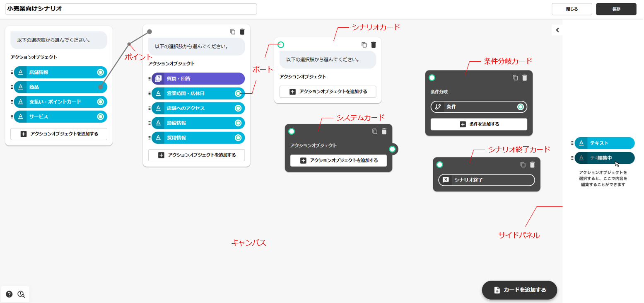The image size is (644, 303).
Task: Click the scenario name input field
Action: coord(131,9)
